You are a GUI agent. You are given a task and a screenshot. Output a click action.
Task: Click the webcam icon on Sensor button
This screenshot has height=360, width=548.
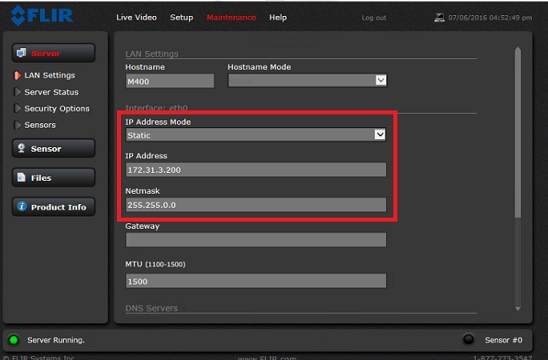(x=21, y=148)
